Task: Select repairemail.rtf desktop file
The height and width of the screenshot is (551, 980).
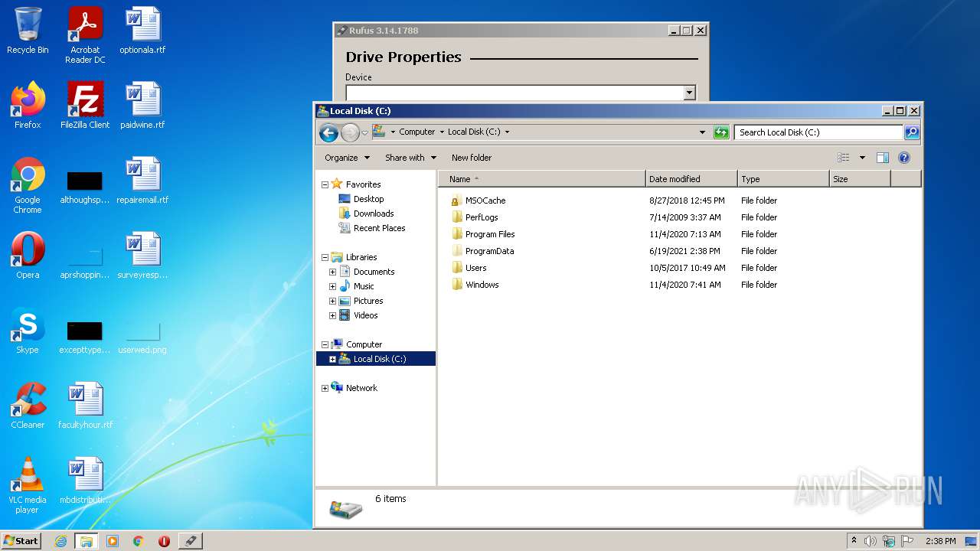Action: tap(142, 181)
